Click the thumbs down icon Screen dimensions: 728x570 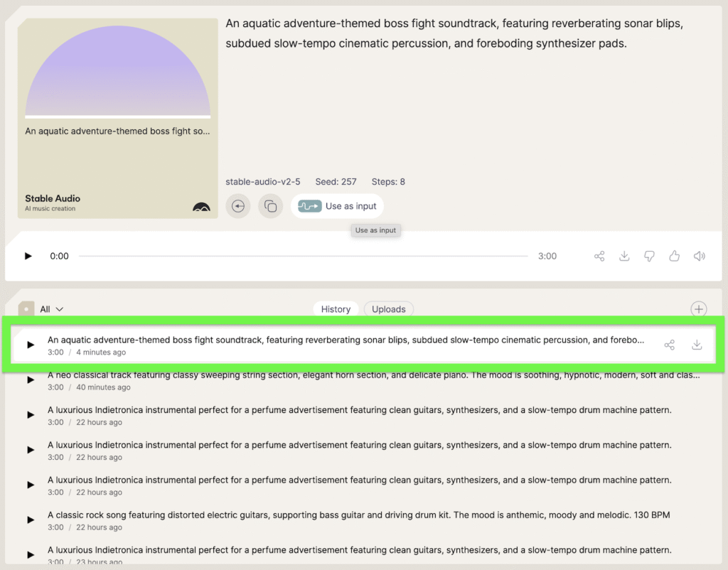pyautogui.click(x=649, y=257)
